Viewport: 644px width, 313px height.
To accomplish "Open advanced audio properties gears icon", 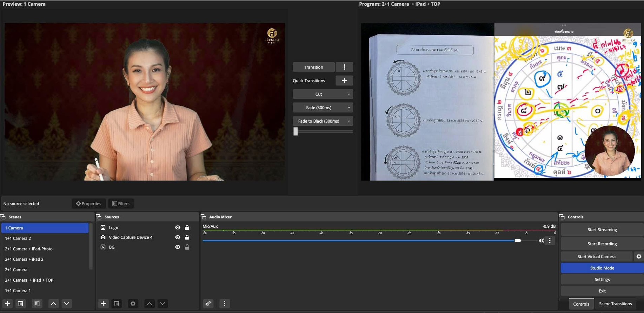I will 208,304.
